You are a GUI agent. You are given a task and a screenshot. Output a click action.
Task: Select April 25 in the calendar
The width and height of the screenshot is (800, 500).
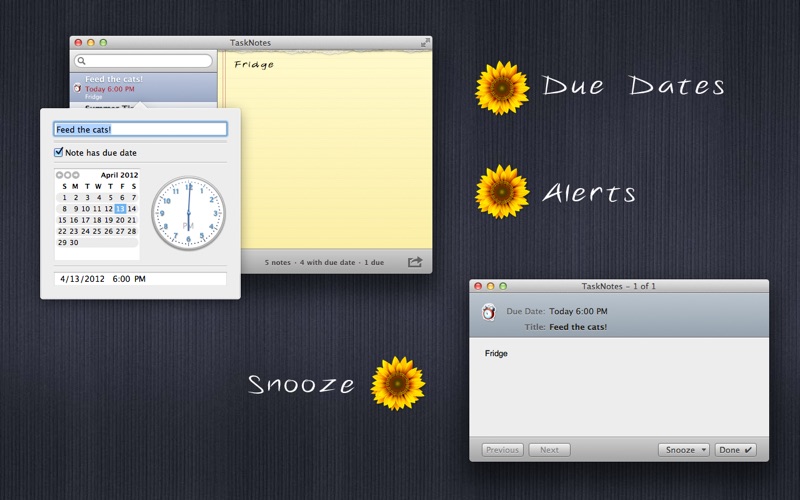coord(97,231)
